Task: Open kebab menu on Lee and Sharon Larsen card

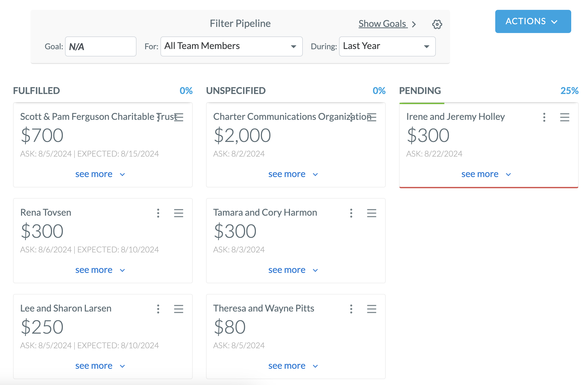Action: (158, 309)
